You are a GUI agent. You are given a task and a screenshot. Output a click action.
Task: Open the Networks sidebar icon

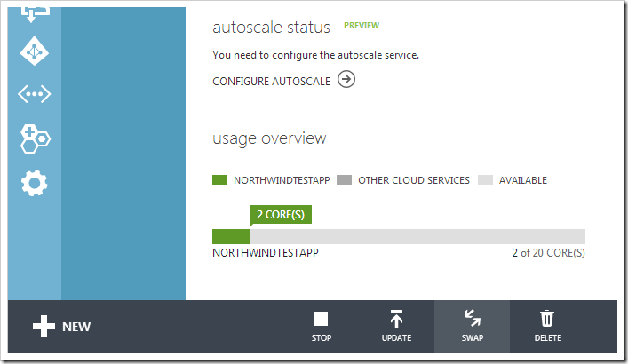(x=35, y=94)
